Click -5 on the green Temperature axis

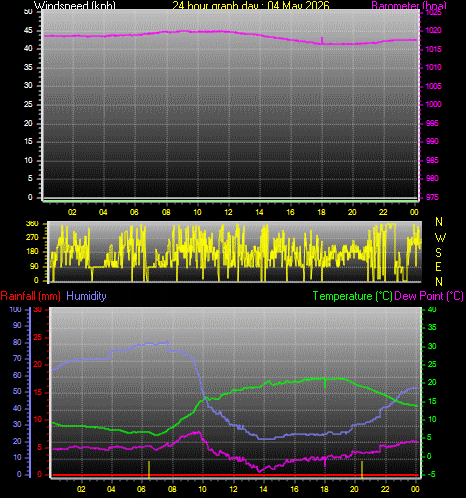pyautogui.click(x=431, y=474)
